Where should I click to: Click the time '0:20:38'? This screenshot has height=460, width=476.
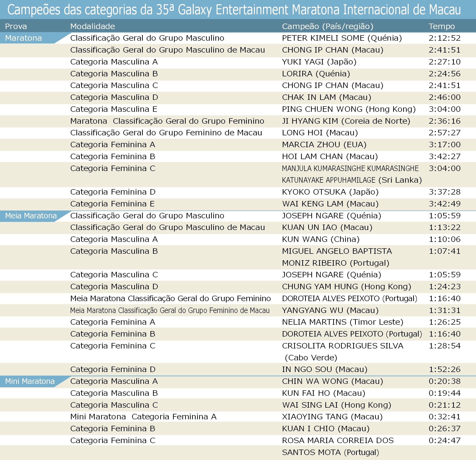[x=444, y=381]
